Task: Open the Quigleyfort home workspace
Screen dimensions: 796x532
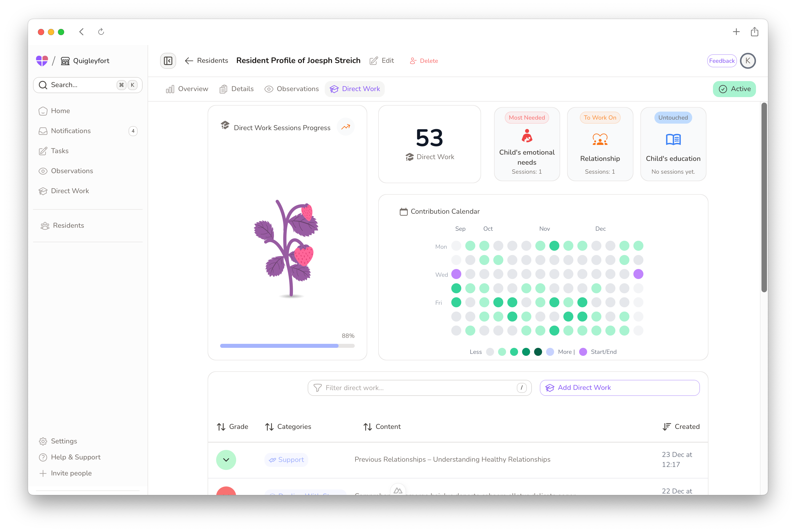Action: point(85,61)
